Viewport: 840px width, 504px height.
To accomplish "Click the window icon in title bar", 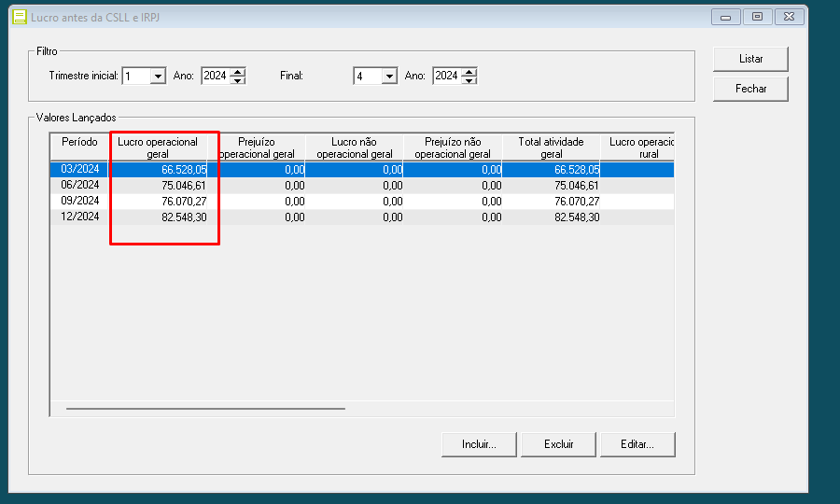I will pyautogui.click(x=19, y=17).
